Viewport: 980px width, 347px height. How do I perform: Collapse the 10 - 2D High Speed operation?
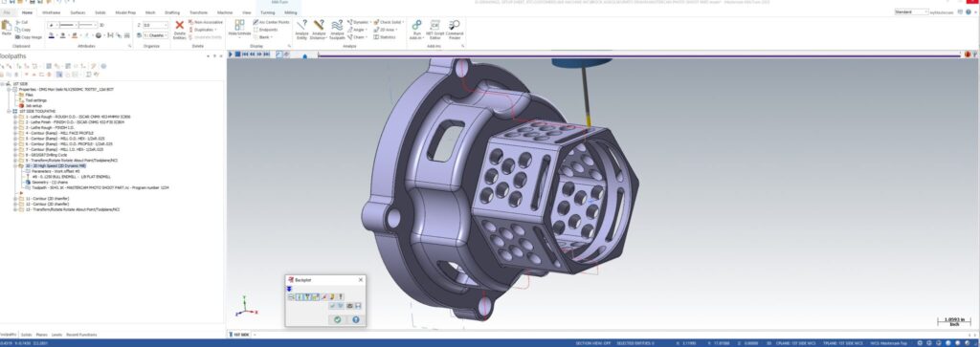point(15,166)
